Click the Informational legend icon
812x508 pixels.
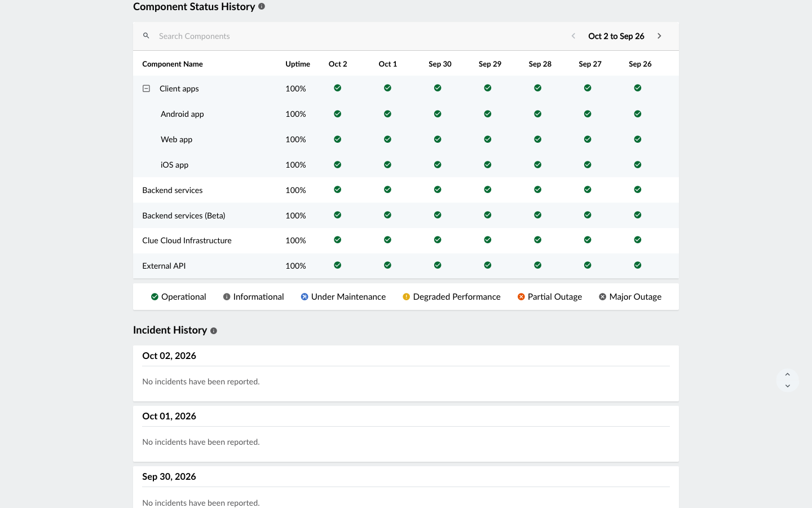[x=227, y=297]
